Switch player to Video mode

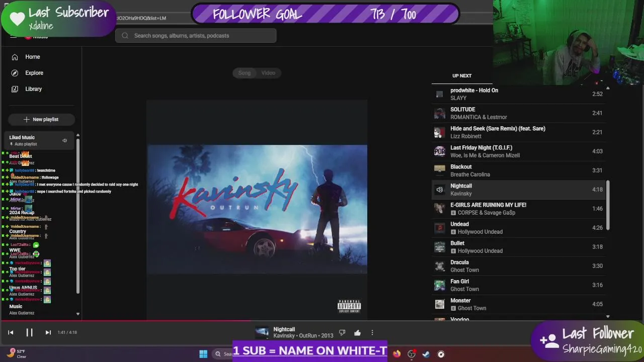[x=268, y=73]
